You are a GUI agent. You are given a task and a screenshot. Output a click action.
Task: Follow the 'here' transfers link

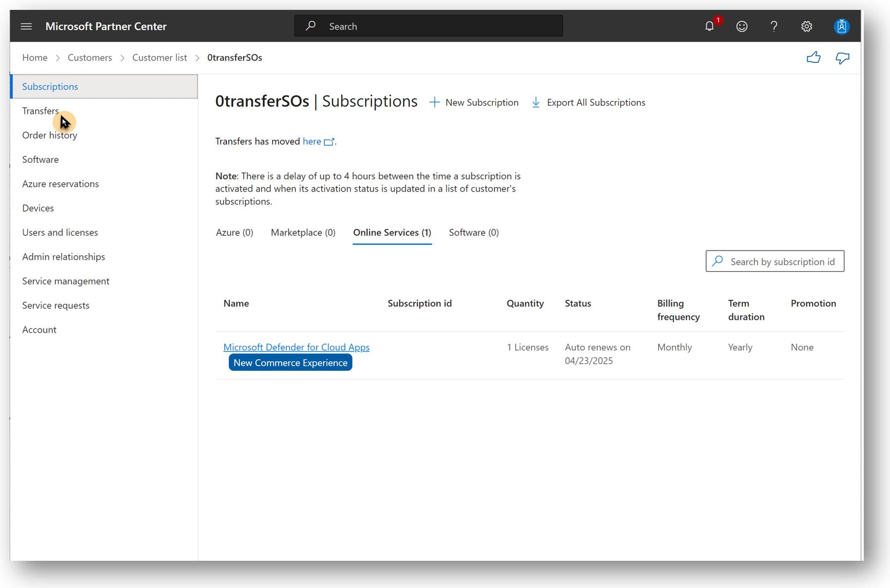pyautogui.click(x=312, y=141)
